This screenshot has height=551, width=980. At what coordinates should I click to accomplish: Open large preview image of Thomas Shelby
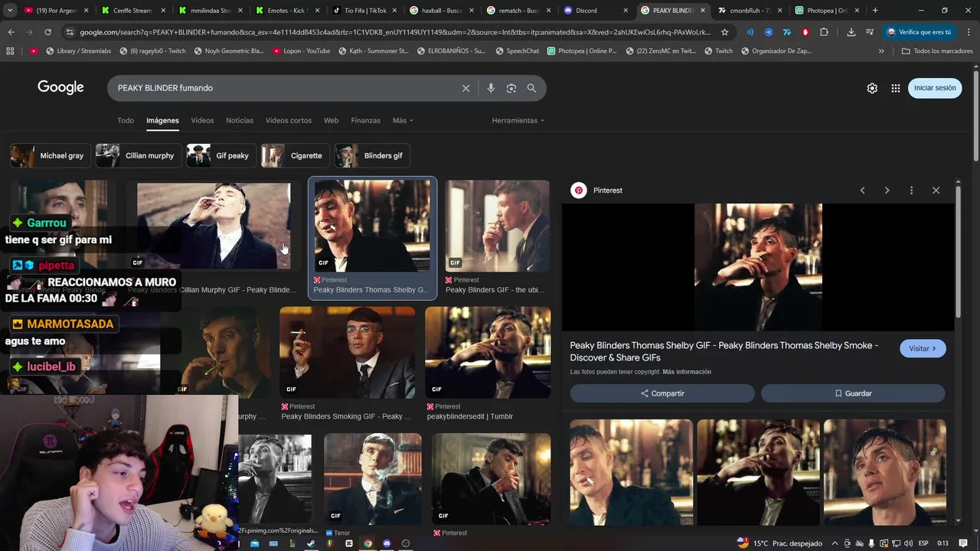(x=758, y=267)
